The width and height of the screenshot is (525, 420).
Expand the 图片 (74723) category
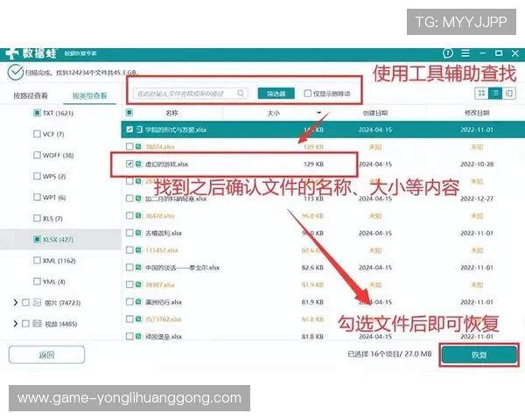point(16,303)
